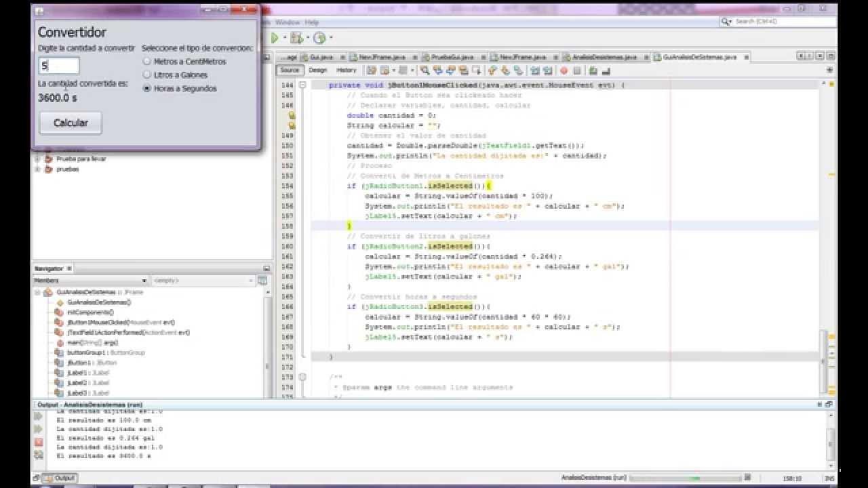Click the Navigator filter icon beside empty combo
The height and width of the screenshot is (488, 868).
pyautogui.click(x=262, y=281)
